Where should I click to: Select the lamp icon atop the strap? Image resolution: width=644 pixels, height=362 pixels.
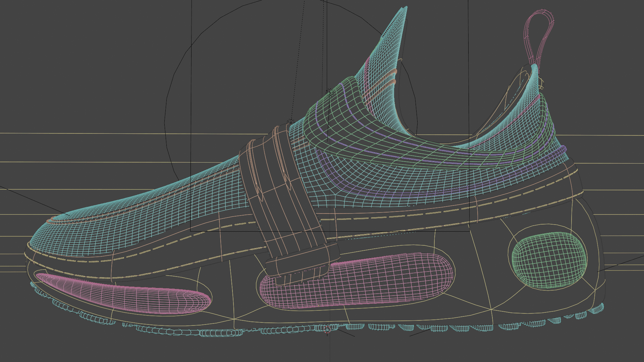pyautogui.click(x=290, y=122)
